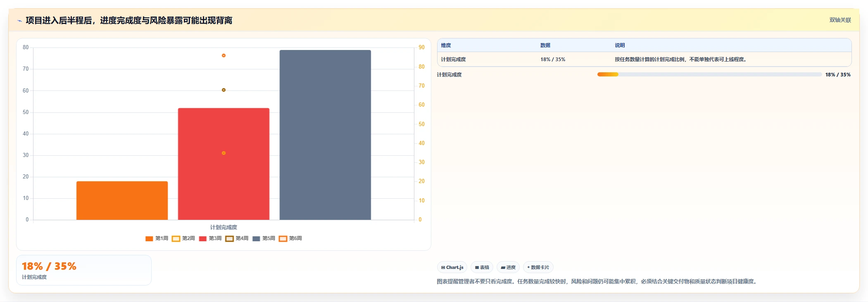Click the right axis label 90
This screenshot has width=868, height=302.
421,47
